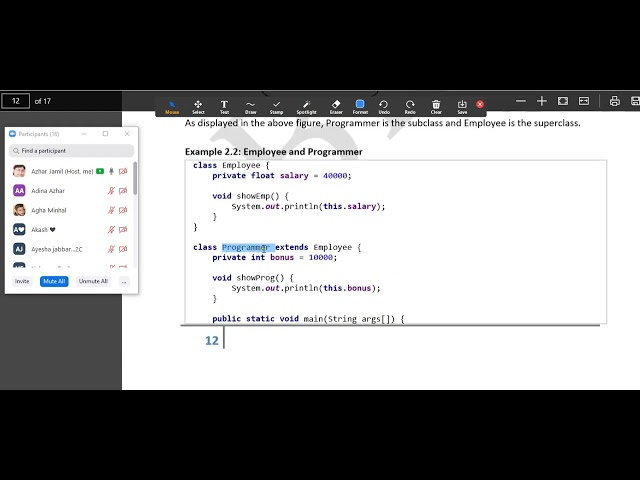Activate the Text annotation tool
Screen dimensions: 640x480
tap(224, 105)
